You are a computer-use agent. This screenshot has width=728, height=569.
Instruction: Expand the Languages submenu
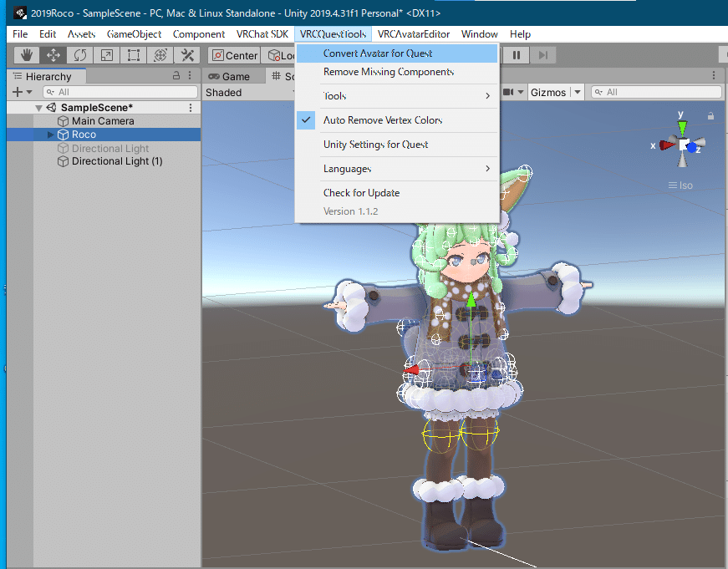point(396,169)
